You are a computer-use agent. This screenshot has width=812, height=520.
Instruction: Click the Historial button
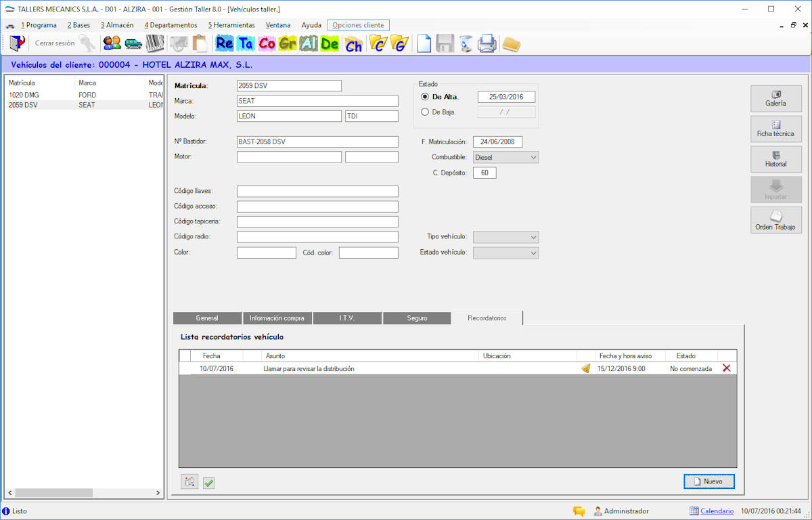[776, 159]
